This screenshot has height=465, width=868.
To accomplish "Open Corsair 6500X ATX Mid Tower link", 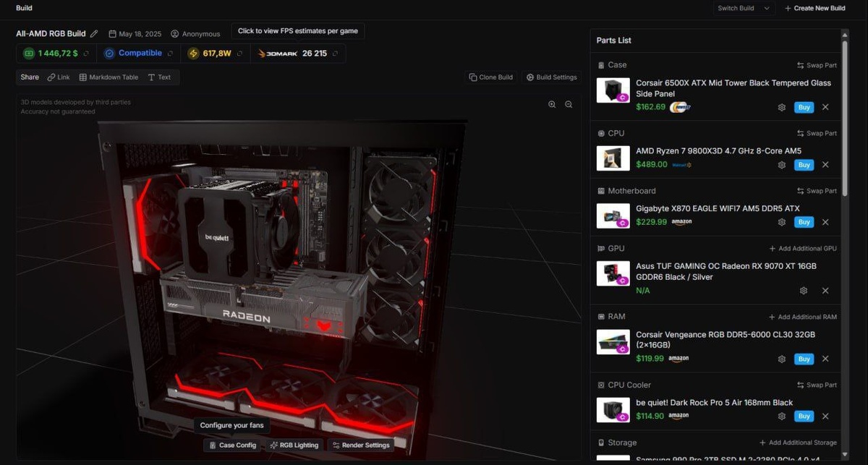I will (x=733, y=88).
